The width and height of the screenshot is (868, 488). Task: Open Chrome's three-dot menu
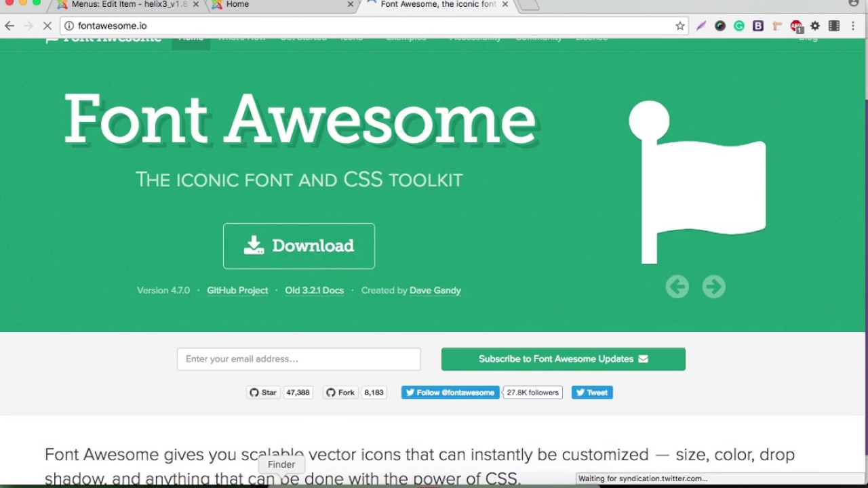click(853, 26)
